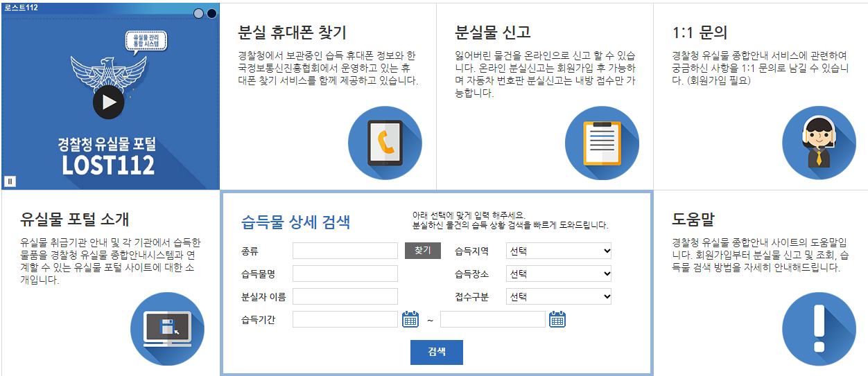The image size is (868, 376).
Task: Click the 유실물 포털 소개 description text
Action: tap(111, 261)
